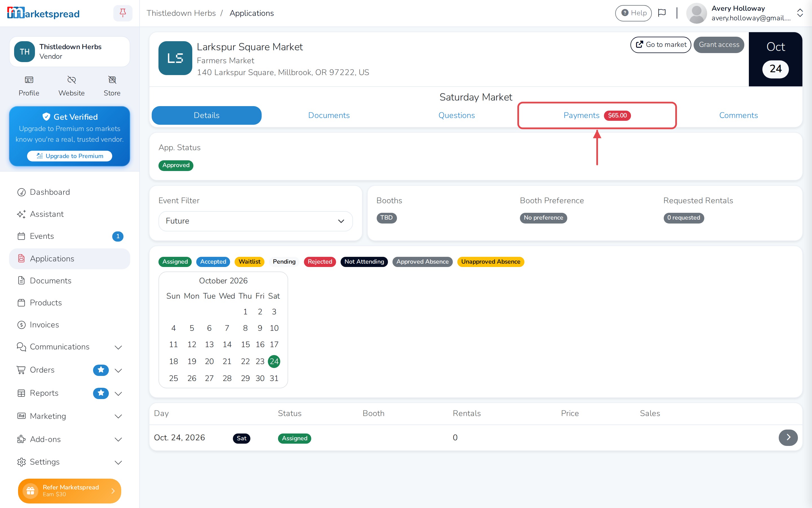812x508 pixels.
Task: Expand the Communications menu
Action: (x=69, y=347)
